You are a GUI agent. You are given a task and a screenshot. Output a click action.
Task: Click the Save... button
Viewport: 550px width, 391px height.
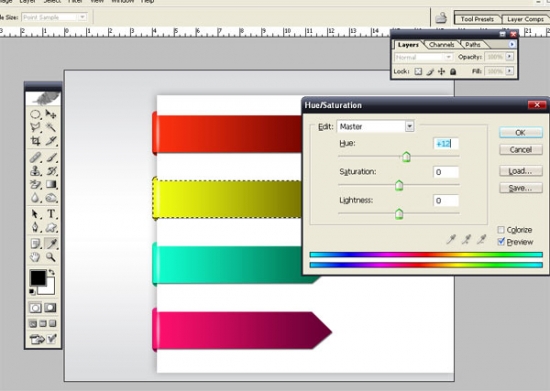pyautogui.click(x=521, y=188)
